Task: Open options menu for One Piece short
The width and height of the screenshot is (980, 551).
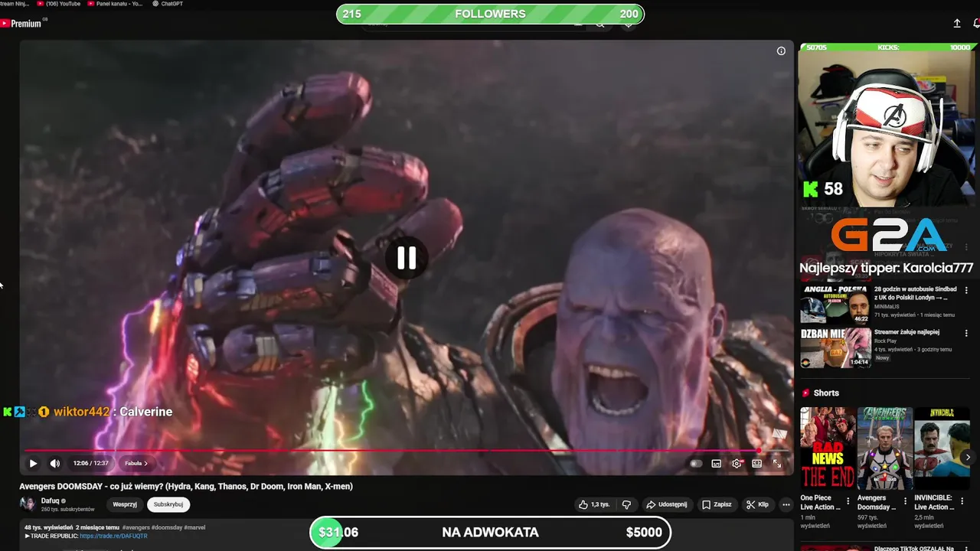Action: click(848, 503)
